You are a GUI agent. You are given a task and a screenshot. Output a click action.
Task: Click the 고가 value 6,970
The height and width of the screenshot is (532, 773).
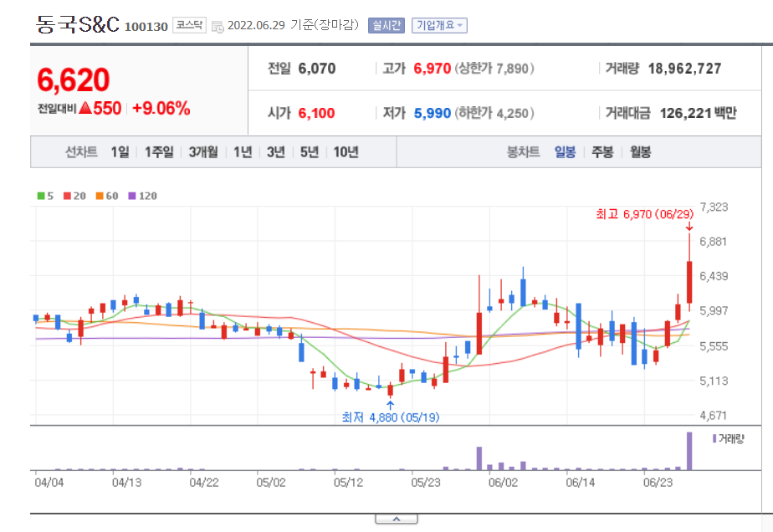coord(433,69)
